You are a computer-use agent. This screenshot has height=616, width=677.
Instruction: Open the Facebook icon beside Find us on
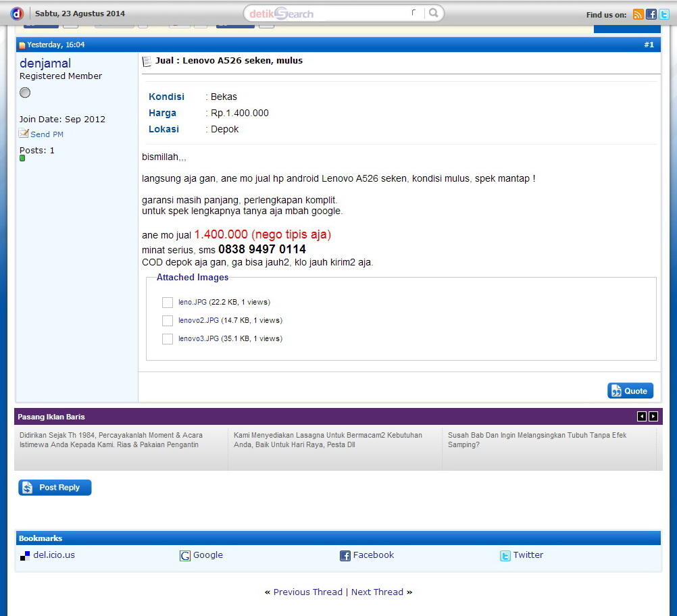[651, 14]
